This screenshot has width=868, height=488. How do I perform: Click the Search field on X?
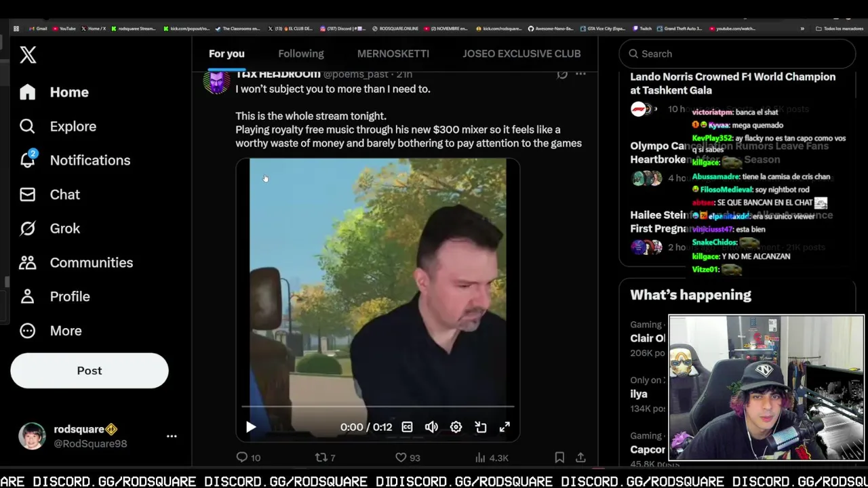tap(737, 54)
